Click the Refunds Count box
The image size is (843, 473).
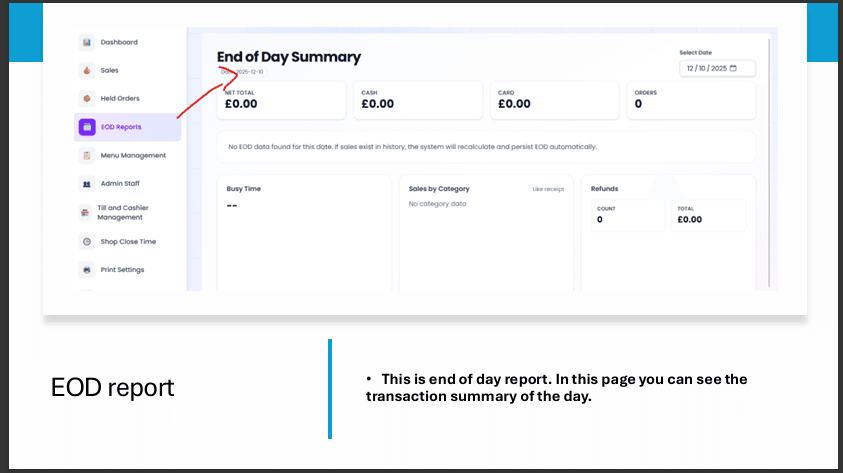pos(627,215)
